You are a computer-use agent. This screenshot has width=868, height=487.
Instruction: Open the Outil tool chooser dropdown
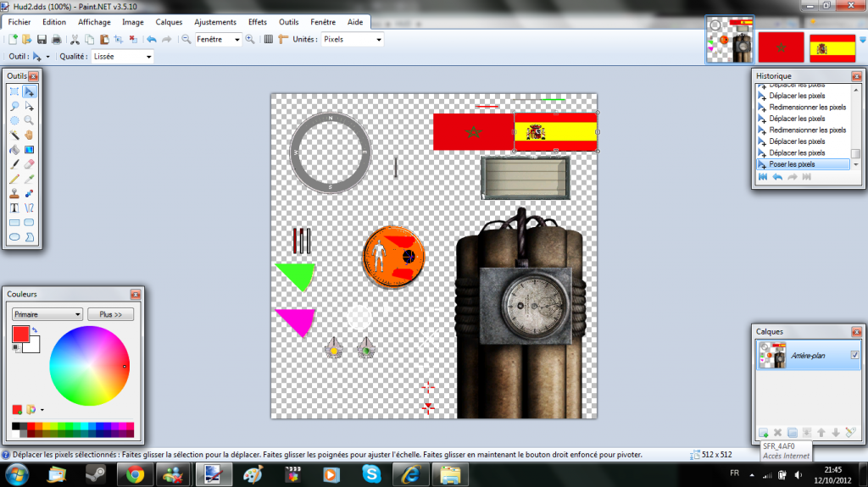[47, 57]
